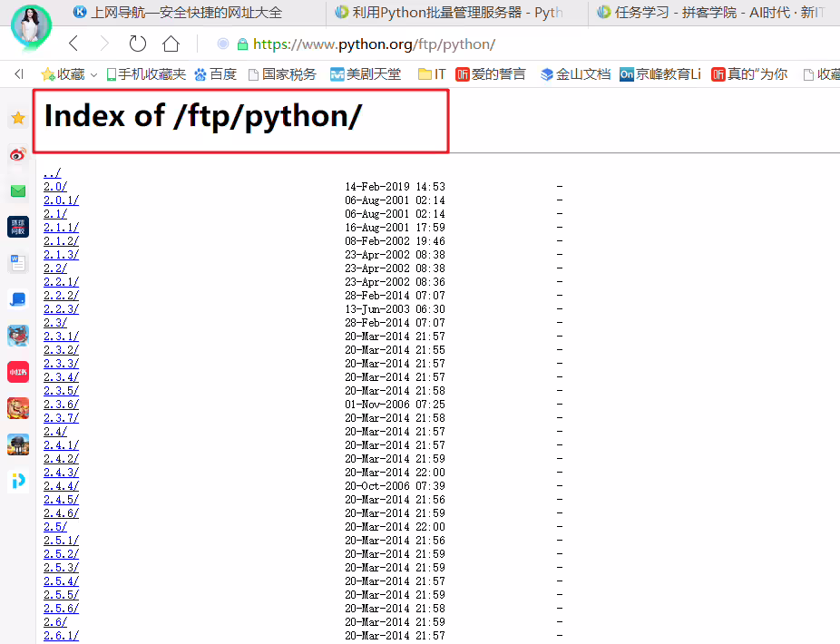Click the shield icon in address bar
Screen dimensions: 840x644
pyautogui.click(x=223, y=44)
